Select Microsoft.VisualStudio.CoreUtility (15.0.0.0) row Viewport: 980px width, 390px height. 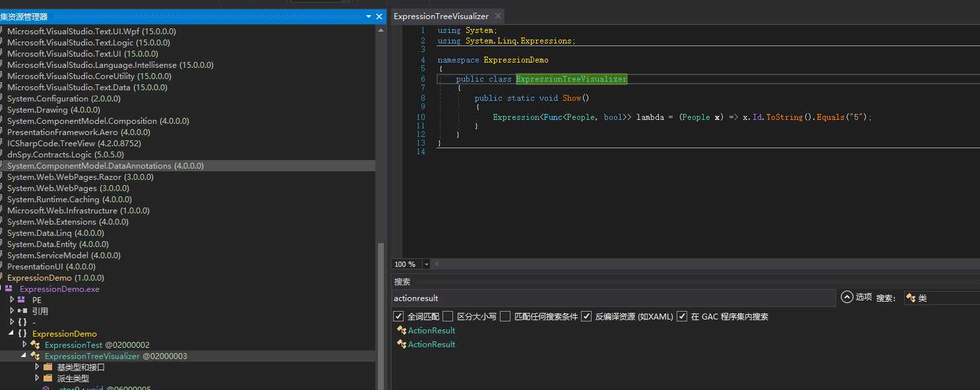coord(188,76)
